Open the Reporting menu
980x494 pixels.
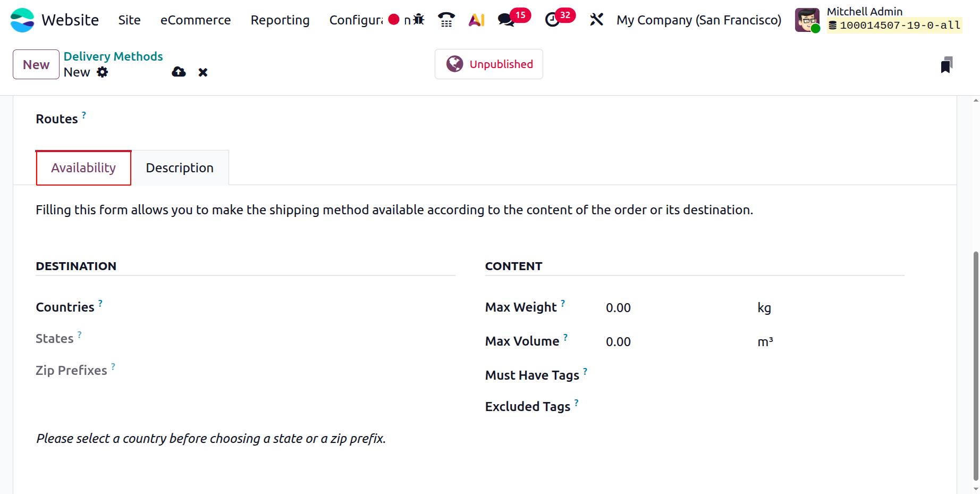coord(280,20)
